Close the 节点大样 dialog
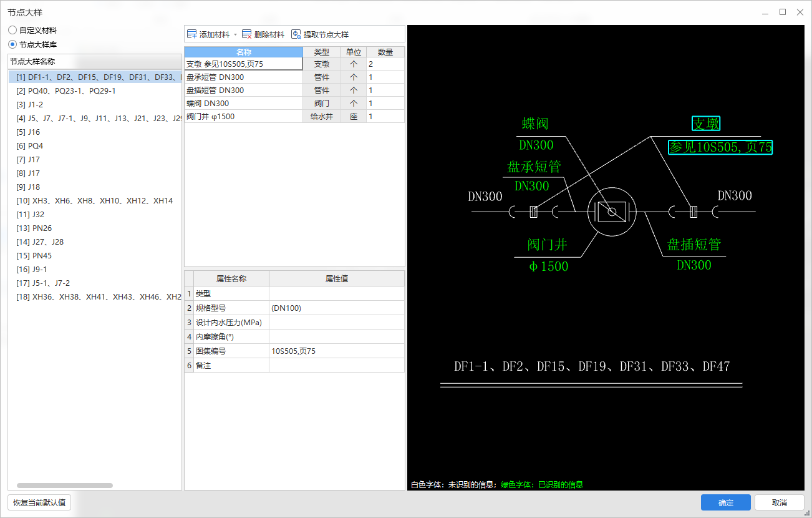Screen dimensions: 812x518 point(800,12)
